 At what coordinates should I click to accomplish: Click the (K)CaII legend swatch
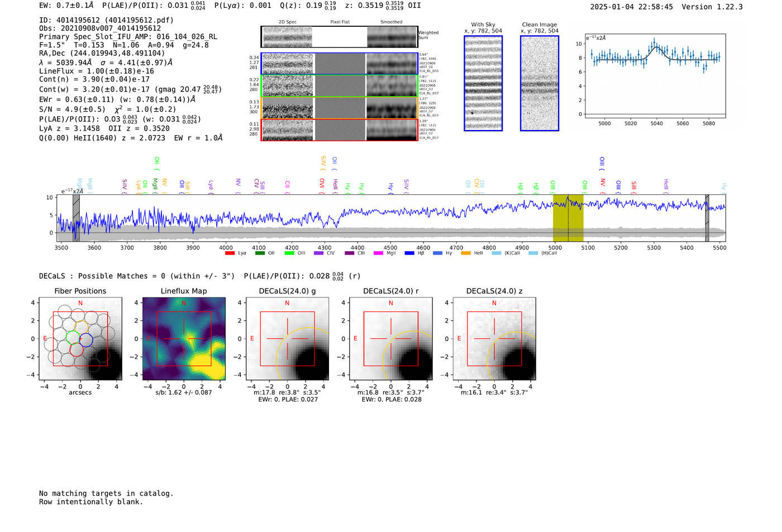pyautogui.click(x=496, y=253)
